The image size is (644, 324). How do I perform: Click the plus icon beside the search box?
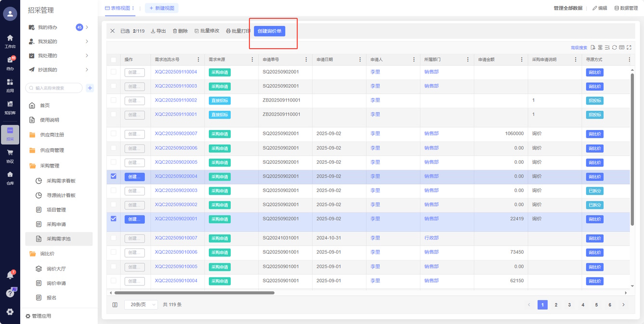pos(90,88)
